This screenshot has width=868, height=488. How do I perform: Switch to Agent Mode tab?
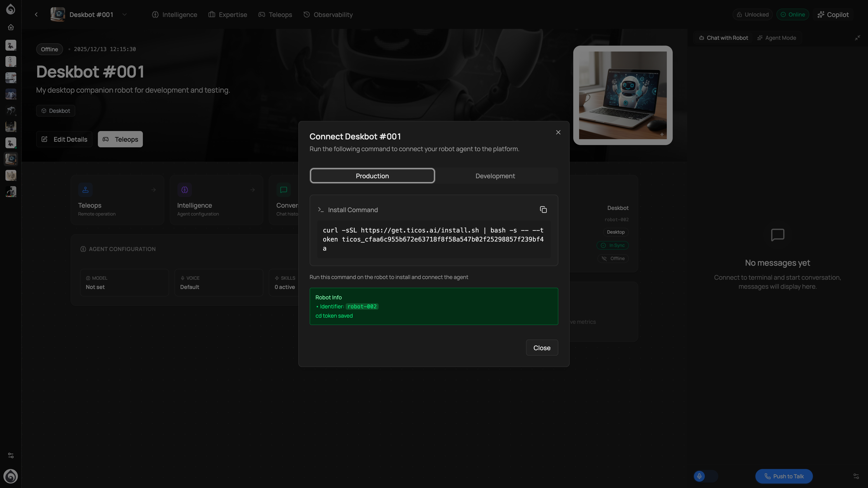coord(777,38)
